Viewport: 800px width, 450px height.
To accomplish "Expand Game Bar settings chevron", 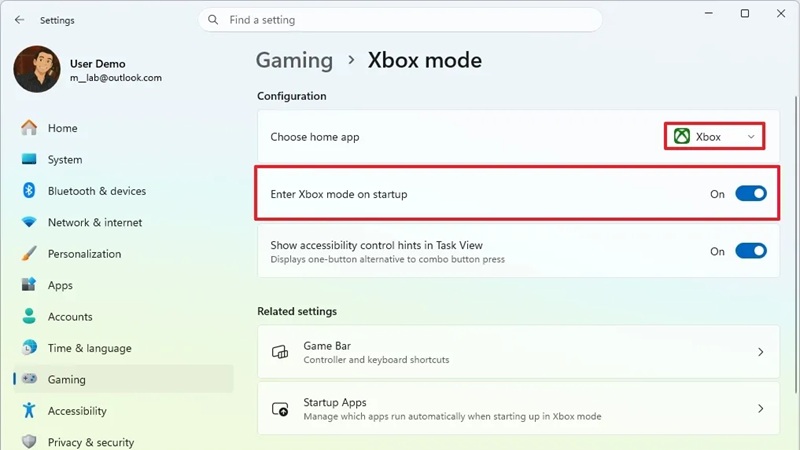I will click(760, 352).
